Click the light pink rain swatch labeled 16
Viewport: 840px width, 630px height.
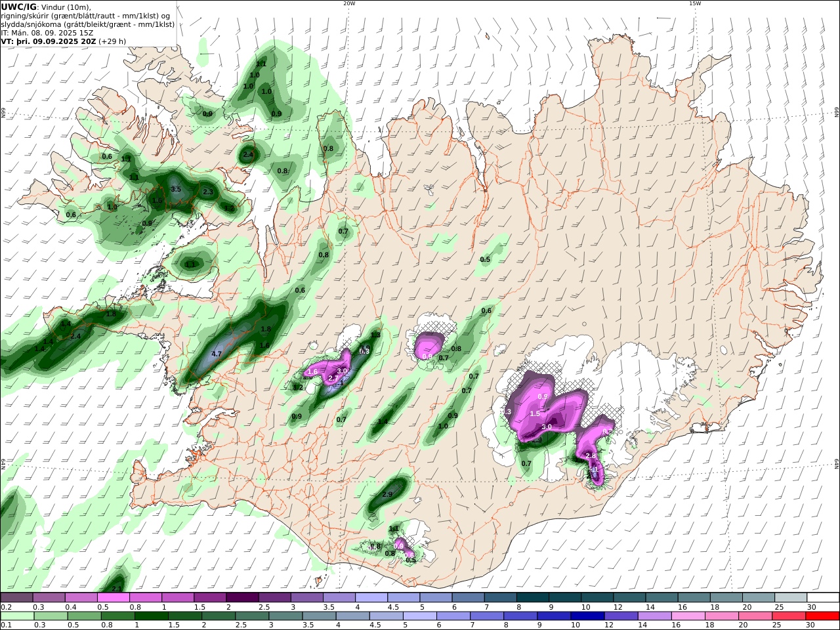click(x=688, y=616)
